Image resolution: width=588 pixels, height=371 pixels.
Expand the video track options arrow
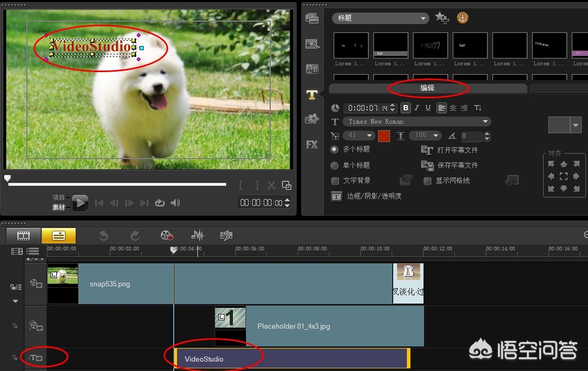[15, 301]
